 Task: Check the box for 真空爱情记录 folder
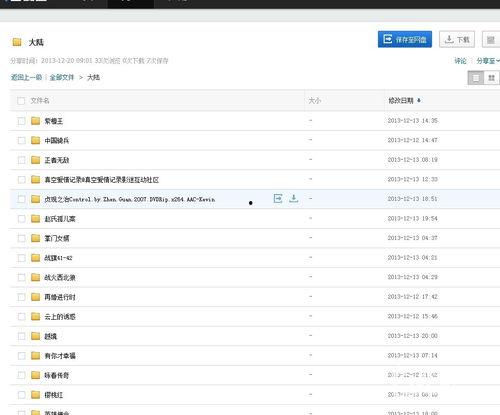[x=21, y=180]
